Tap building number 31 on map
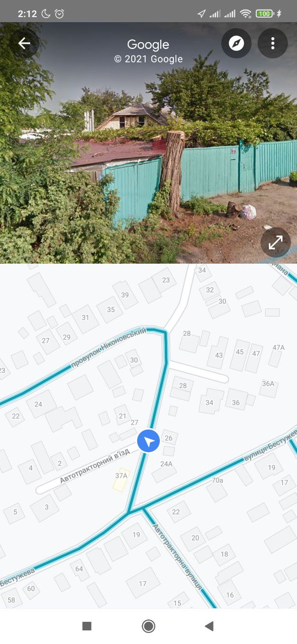 point(85,317)
